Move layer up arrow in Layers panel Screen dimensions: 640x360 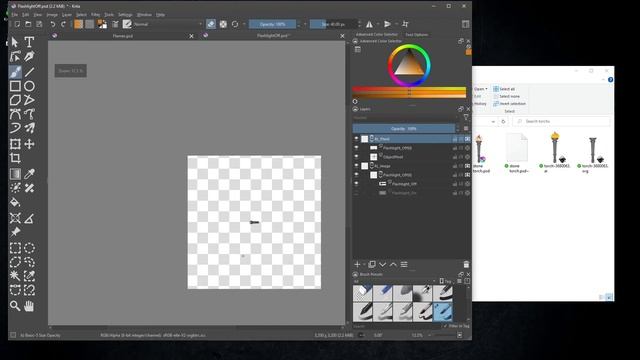point(393,264)
